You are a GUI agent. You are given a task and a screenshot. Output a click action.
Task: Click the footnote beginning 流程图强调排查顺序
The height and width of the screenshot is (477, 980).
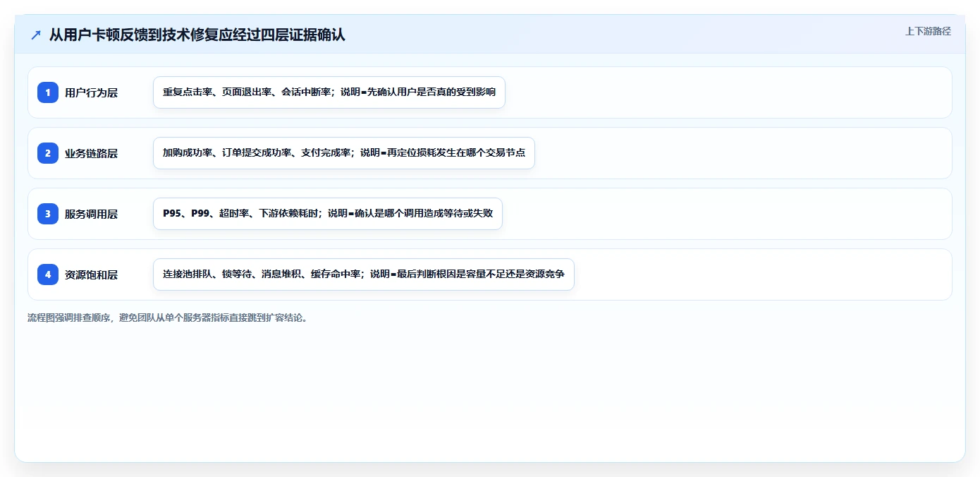coord(167,318)
